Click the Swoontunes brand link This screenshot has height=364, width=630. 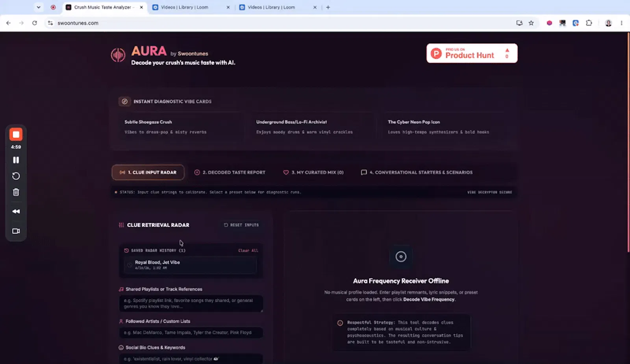pos(193,54)
